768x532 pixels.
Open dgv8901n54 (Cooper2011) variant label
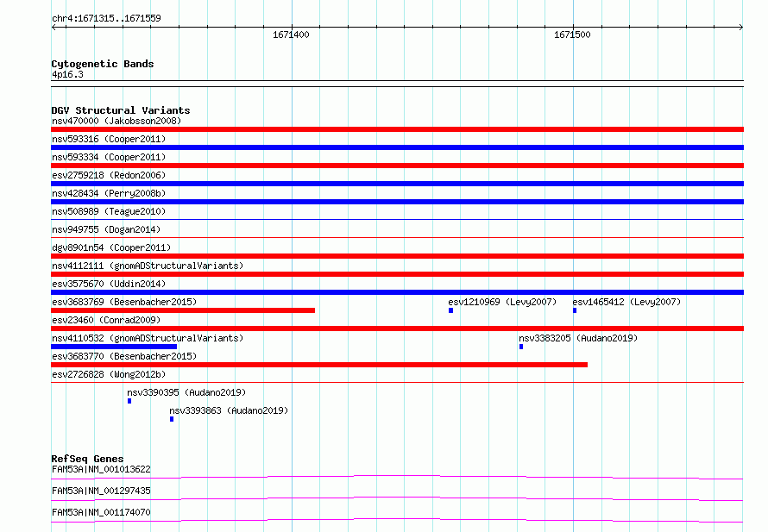pyautogui.click(x=111, y=247)
